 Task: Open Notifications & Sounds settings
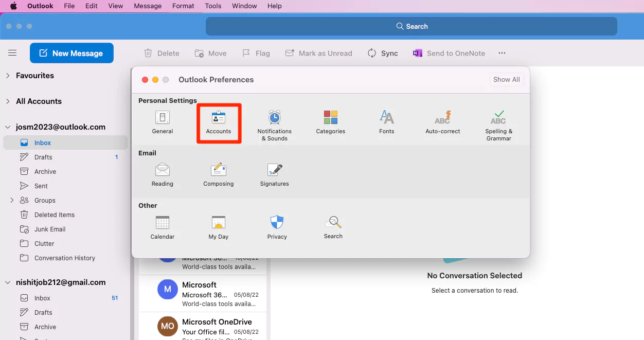tap(274, 122)
